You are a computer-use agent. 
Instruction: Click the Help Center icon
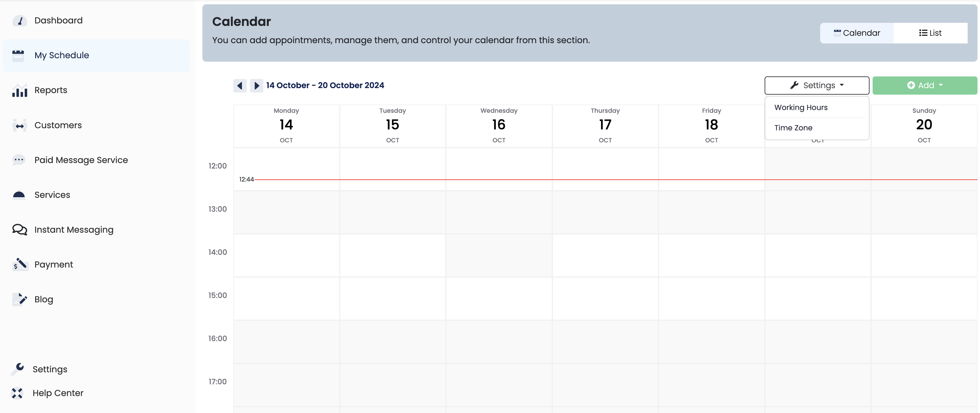[17, 393]
